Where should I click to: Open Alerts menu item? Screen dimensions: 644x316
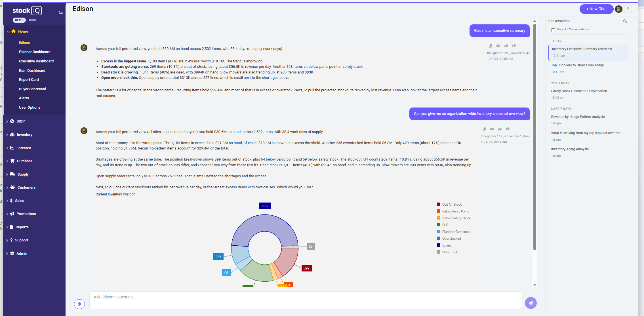tap(24, 98)
